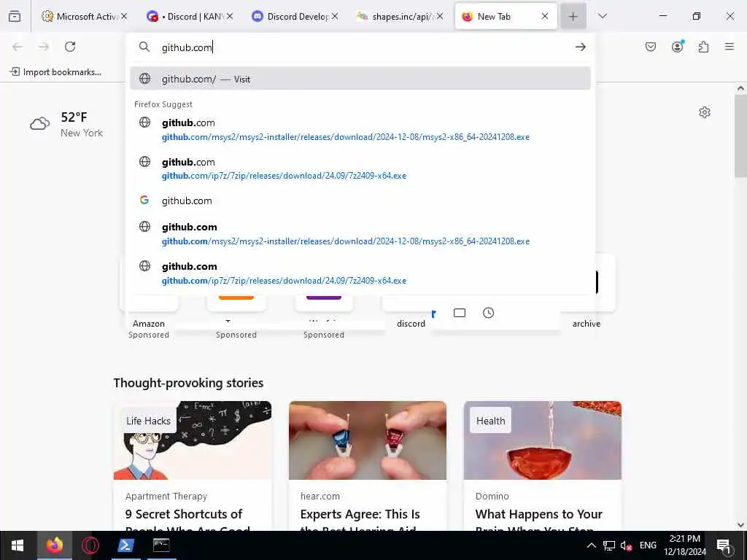Close the Discord | KAN tab
Viewport: 747px width, 560px height.
pyautogui.click(x=230, y=16)
